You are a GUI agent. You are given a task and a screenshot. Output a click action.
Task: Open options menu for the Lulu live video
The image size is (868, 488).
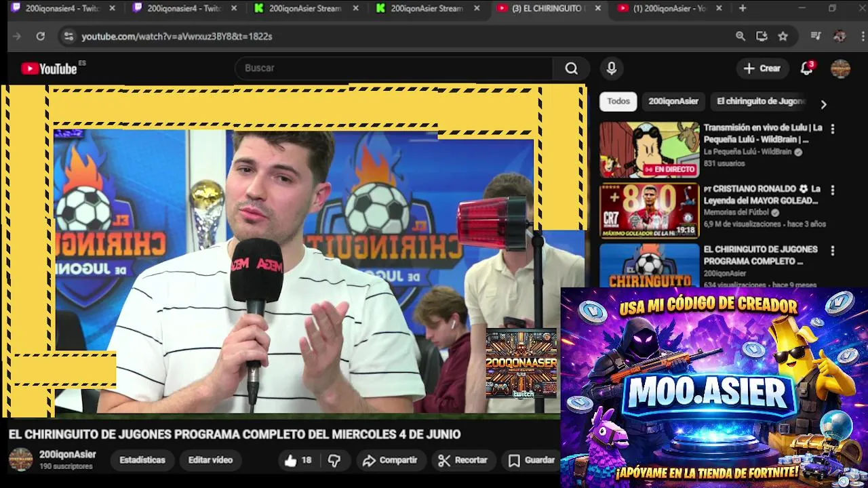833,129
